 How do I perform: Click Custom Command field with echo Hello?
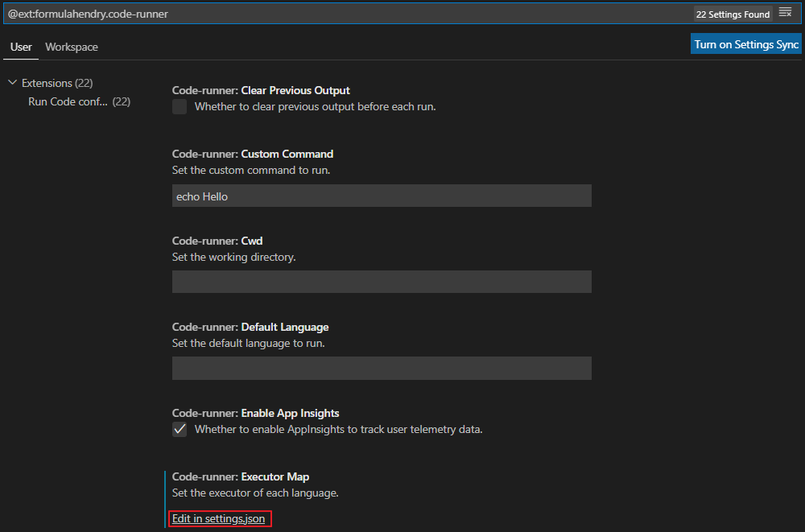click(x=382, y=196)
